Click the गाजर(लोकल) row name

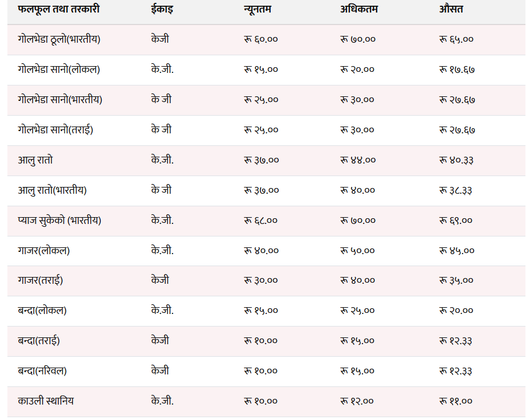[44, 251]
